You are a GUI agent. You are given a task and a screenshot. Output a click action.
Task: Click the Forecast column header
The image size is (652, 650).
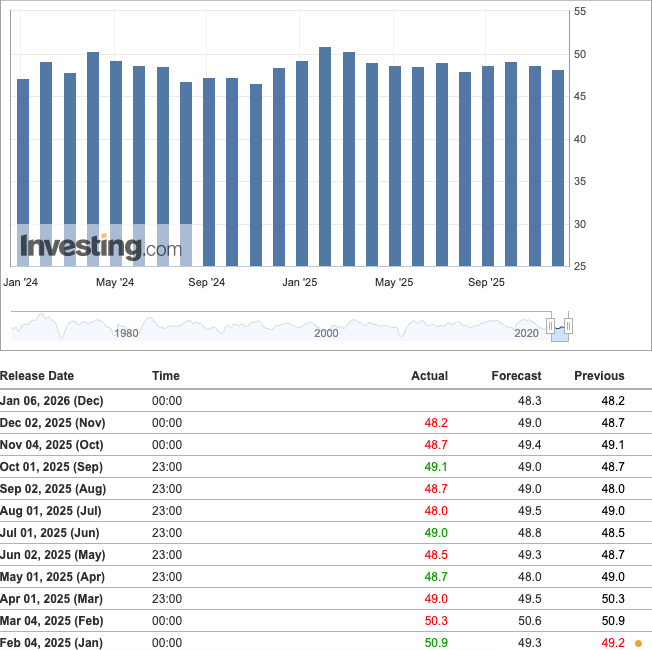click(x=516, y=376)
